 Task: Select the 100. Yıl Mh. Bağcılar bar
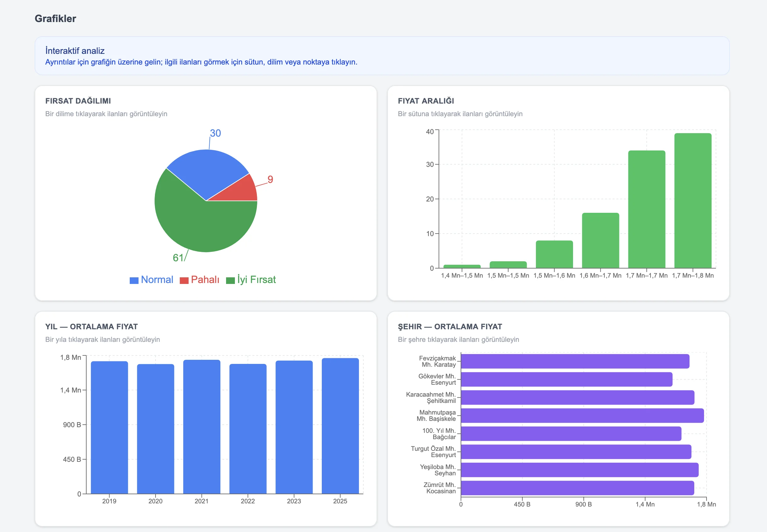[x=571, y=434]
